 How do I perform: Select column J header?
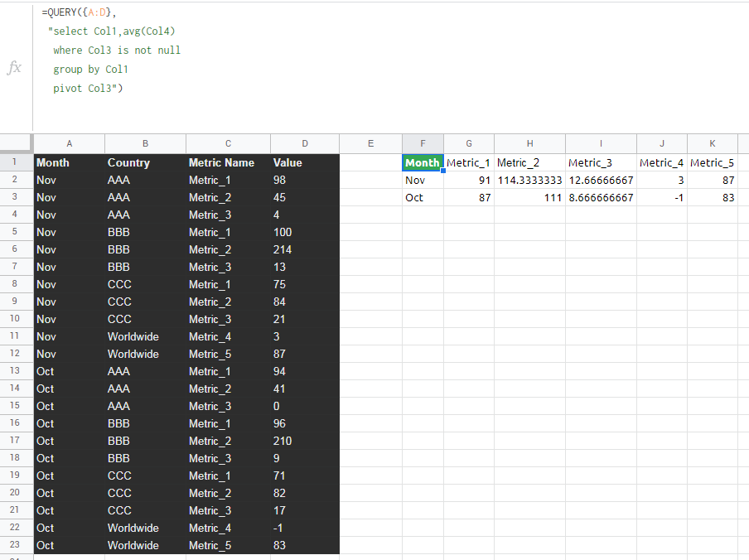click(661, 143)
